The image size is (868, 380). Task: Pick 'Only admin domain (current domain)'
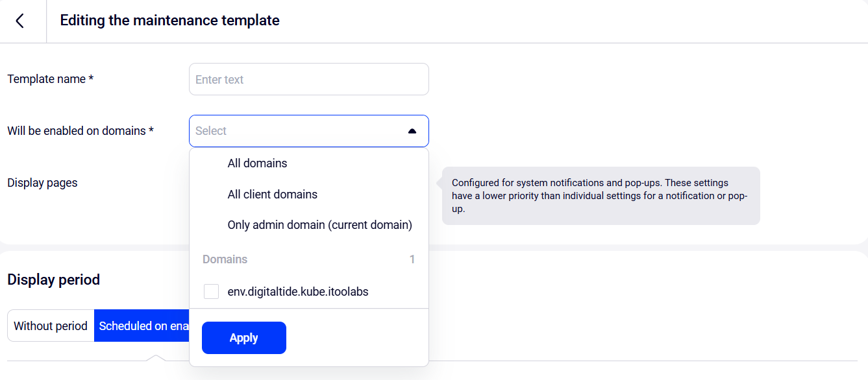point(319,226)
